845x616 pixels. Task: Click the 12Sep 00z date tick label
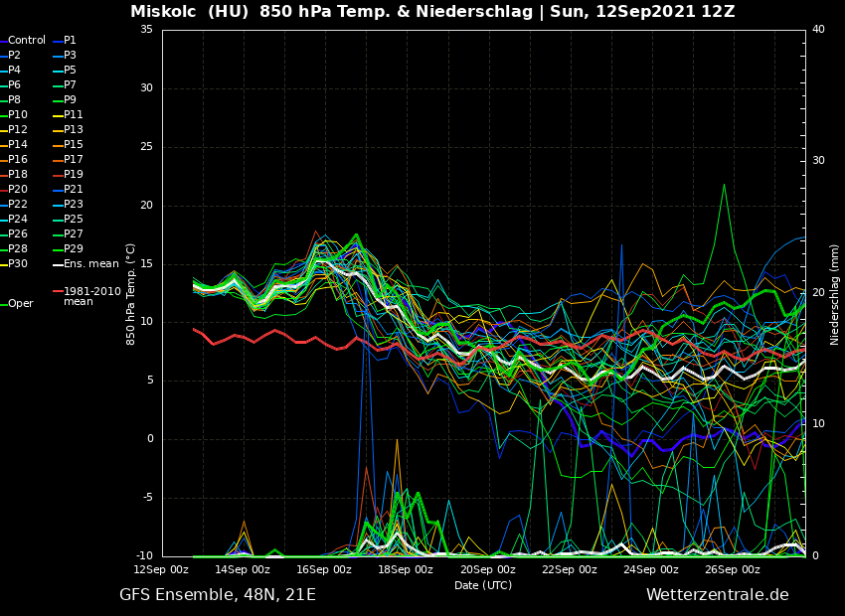pos(161,570)
